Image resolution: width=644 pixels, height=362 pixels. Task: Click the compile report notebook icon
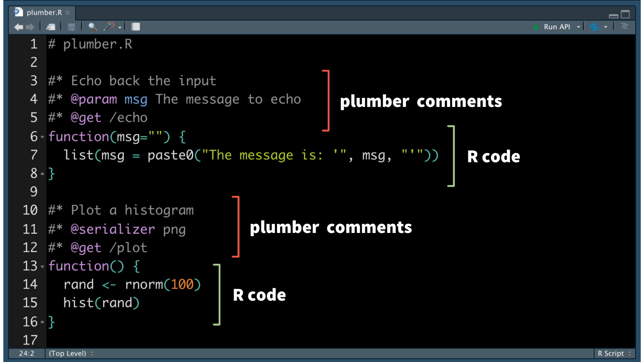pyautogui.click(x=136, y=27)
